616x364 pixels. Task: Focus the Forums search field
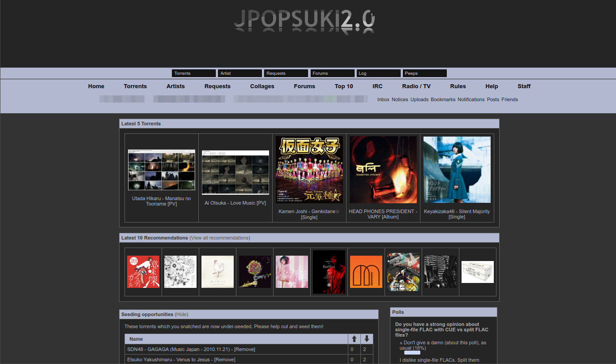coord(333,73)
